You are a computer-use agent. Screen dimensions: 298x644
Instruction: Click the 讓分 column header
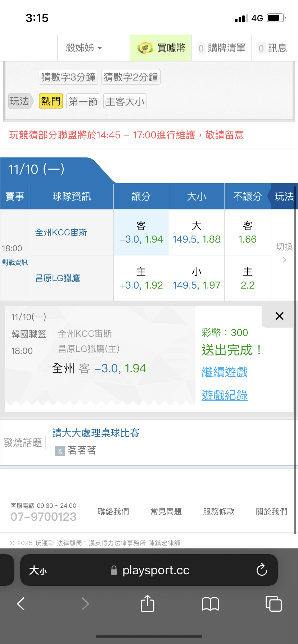(x=141, y=196)
